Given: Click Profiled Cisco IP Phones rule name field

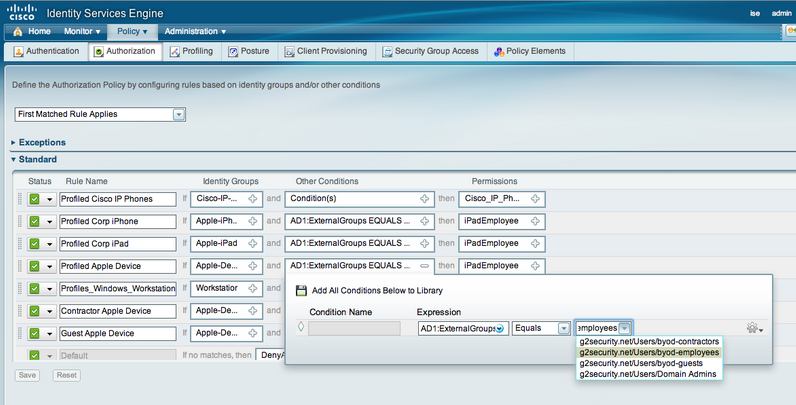Looking at the screenshot, I should (118, 199).
